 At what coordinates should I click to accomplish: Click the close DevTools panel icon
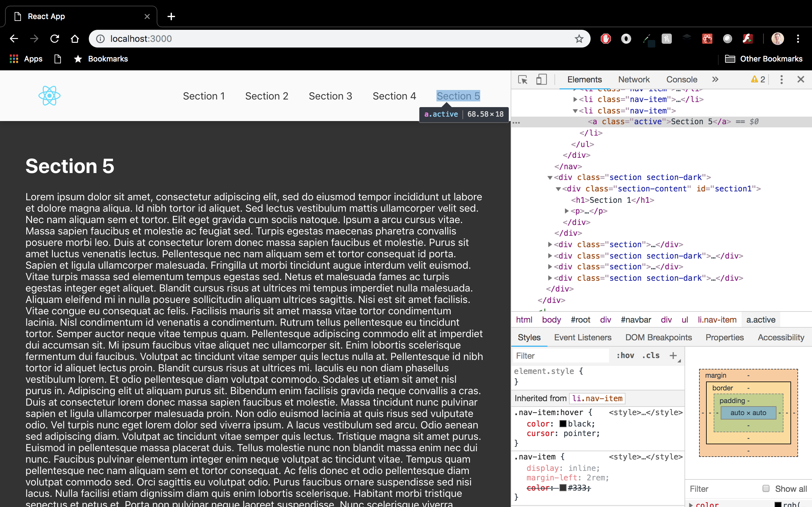(x=801, y=79)
